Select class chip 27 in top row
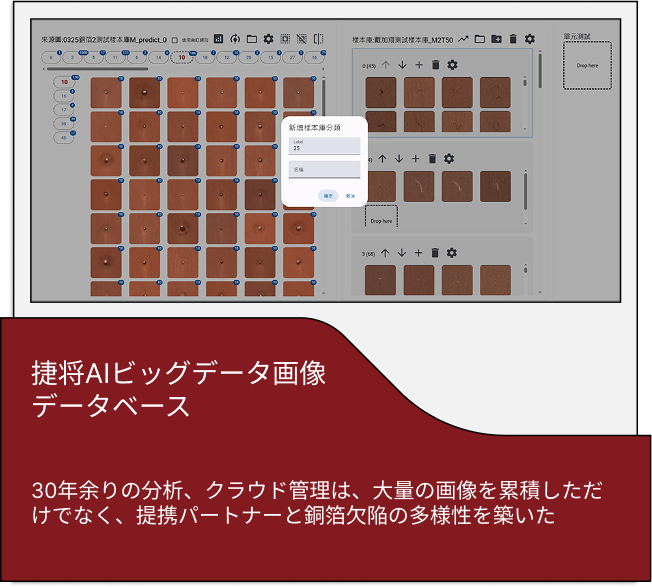 pyautogui.click(x=289, y=58)
